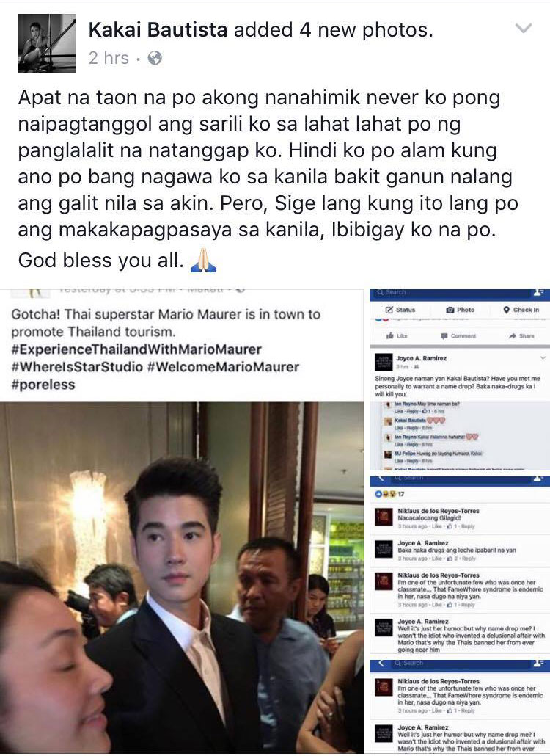This screenshot has height=756, width=550.
Task: Click the 2 hrs post timestamp
Action: click(x=109, y=58)
